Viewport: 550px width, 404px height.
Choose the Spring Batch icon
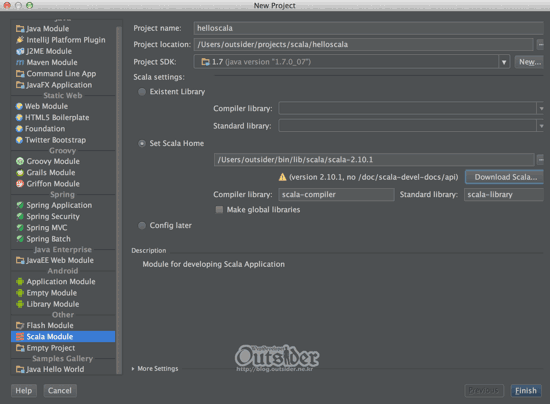(20, 239)
